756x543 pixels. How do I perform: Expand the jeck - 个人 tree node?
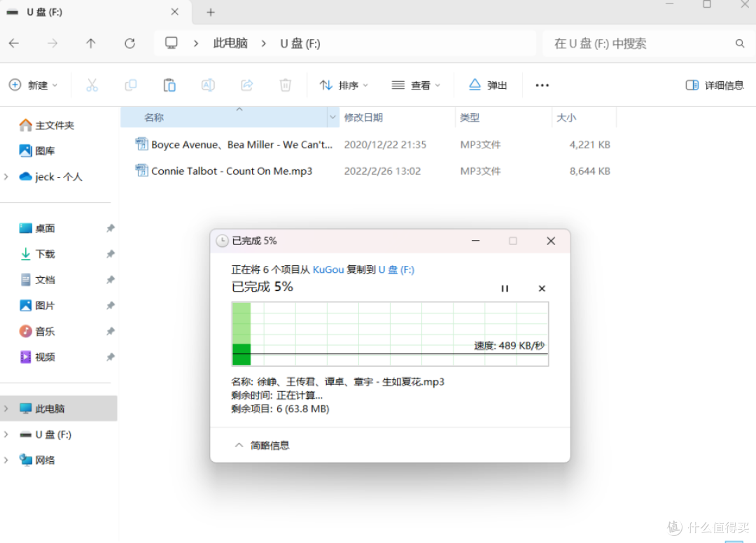(x=6, y=177)
